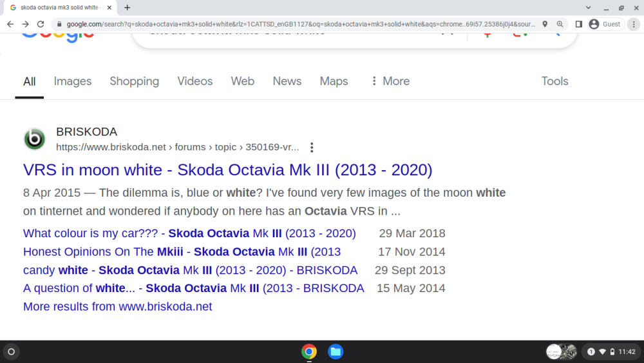644x363 pixels.
Task: Switch to the Images tab
Action: click(x=73, y=81)
